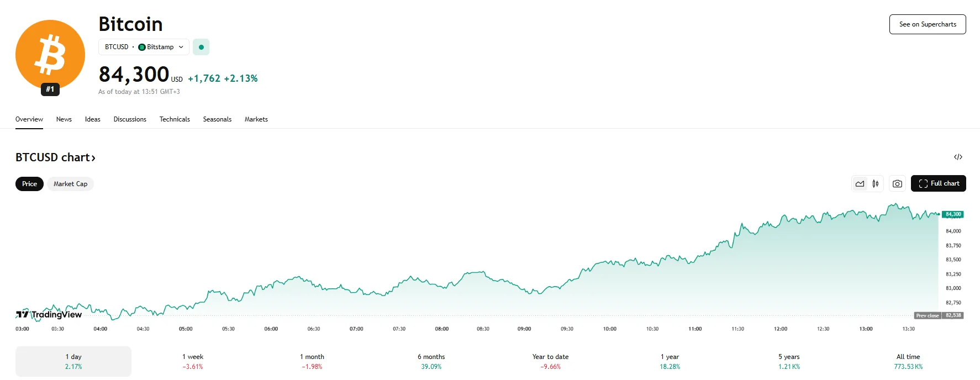Take chart snapshot with camera icon
980x380 pixels.
click(x=897, y=184)
